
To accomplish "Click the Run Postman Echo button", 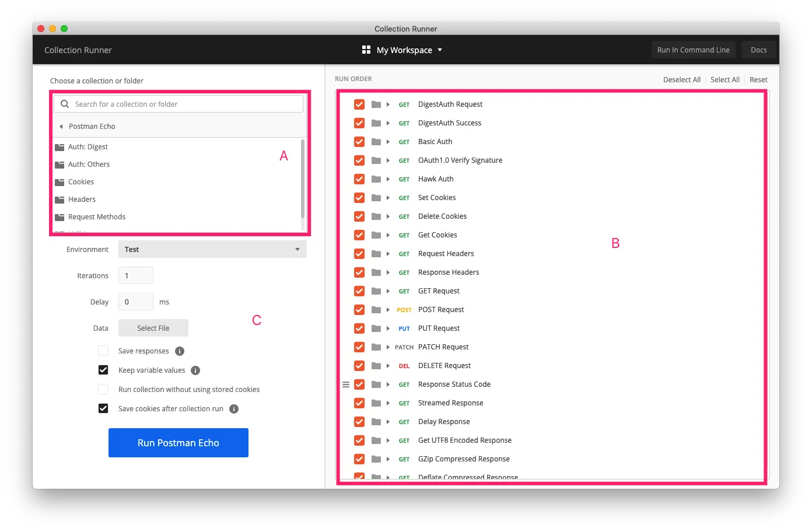I will click(178, 443).
